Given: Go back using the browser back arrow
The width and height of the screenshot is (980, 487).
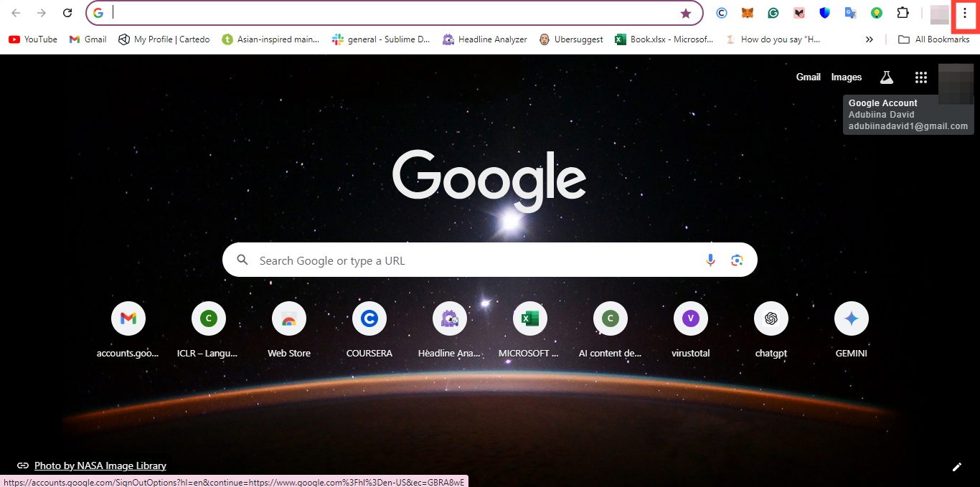Looking at the screenshot, I should (x=16, y=13).
